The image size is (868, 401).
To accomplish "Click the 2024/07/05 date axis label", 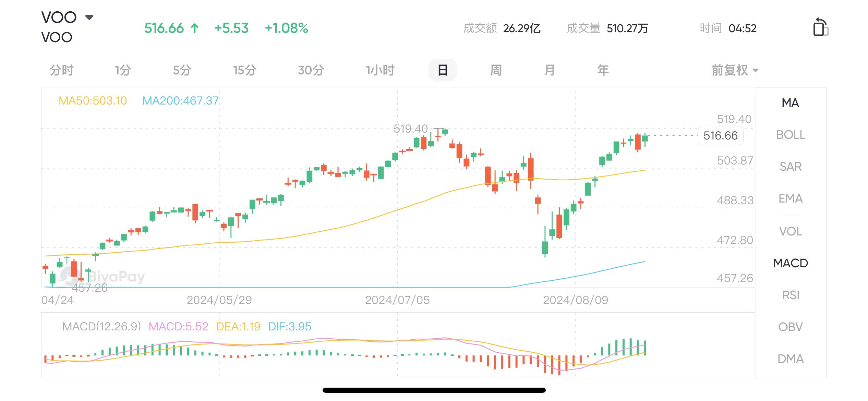I will pos(397,300).
